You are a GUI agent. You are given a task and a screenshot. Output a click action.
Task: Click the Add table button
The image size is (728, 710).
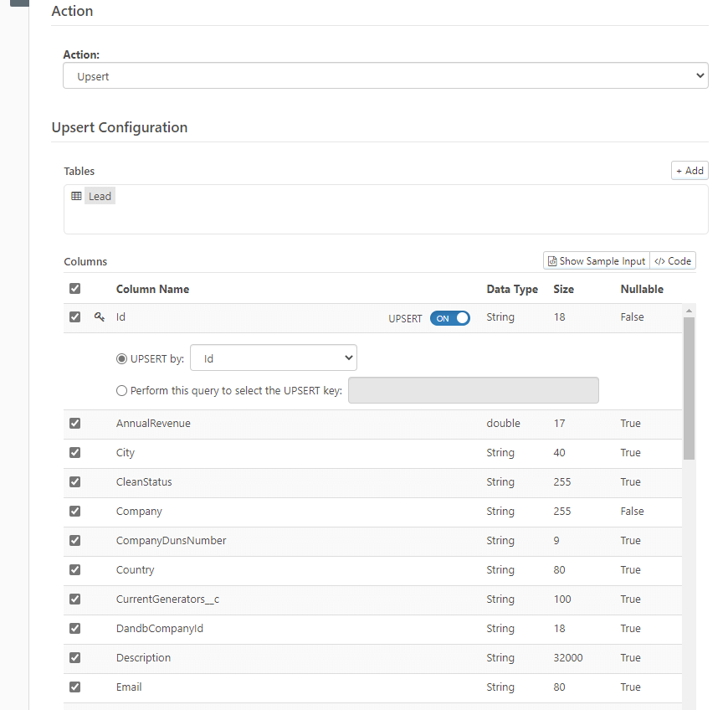690,171
